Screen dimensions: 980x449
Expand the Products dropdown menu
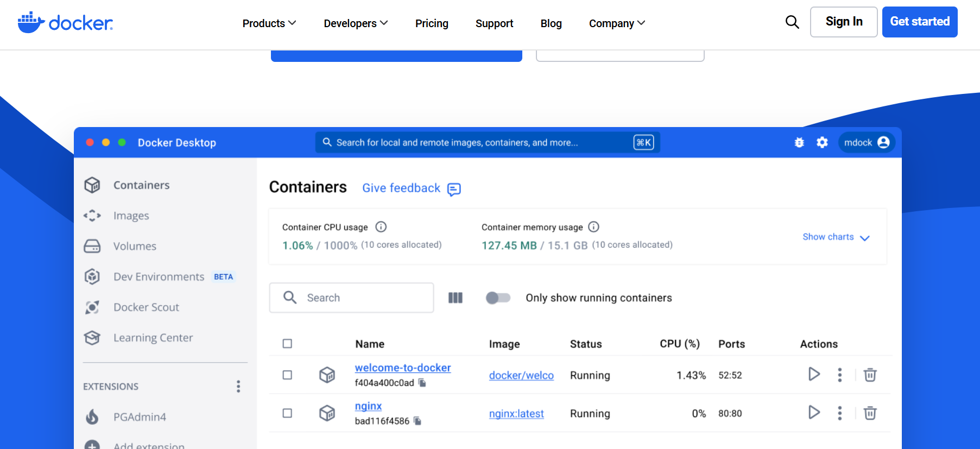(x=269, y=23)
